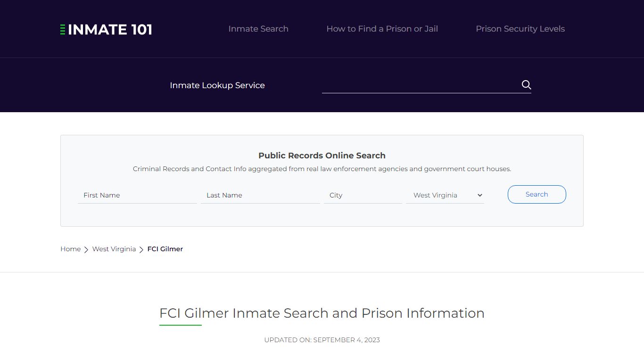The height and width of the screenshot is (362, 644).
Task: Click into the First Name field
Action: coord(137,195)
